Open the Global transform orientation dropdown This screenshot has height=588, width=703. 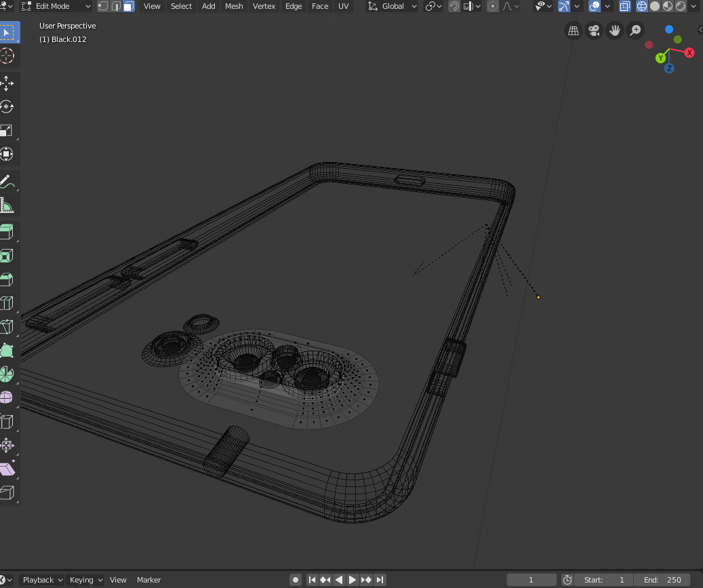point(392,6)
